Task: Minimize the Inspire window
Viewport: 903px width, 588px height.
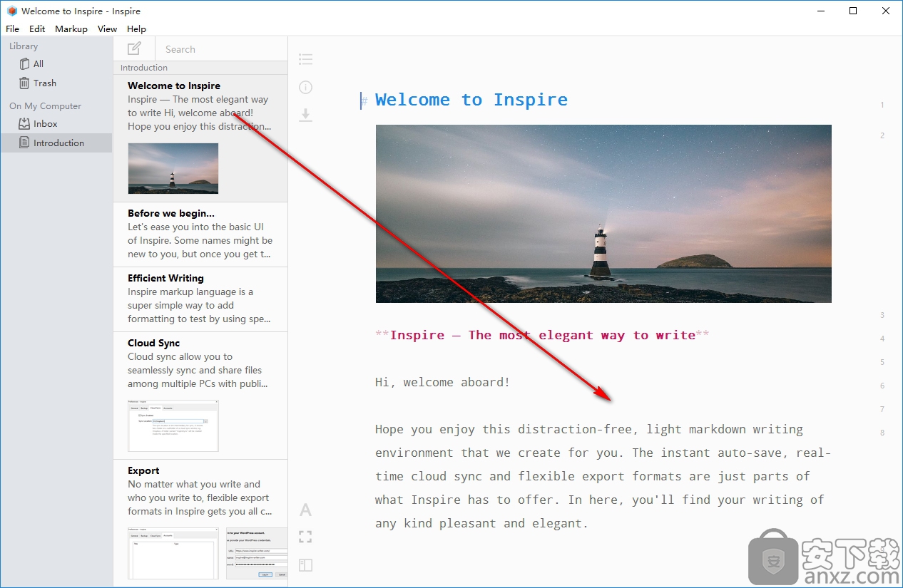Action: (x=821, y=11)
